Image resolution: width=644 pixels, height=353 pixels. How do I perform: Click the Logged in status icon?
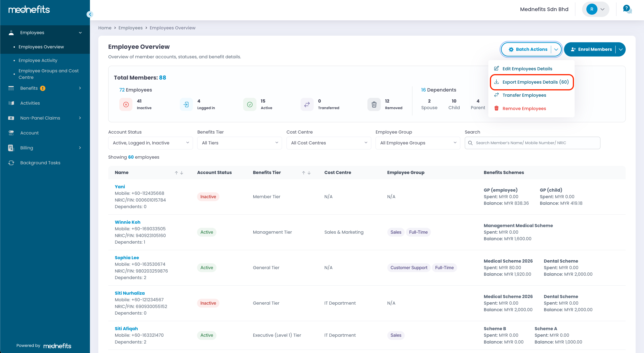[x=186, y=104]
